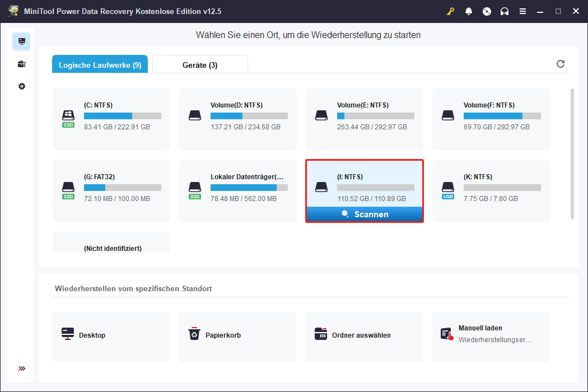The width and height of the screenshot is (588, 392).
Task: Open the settings gear in sidebar
Action: pos(21,86)
